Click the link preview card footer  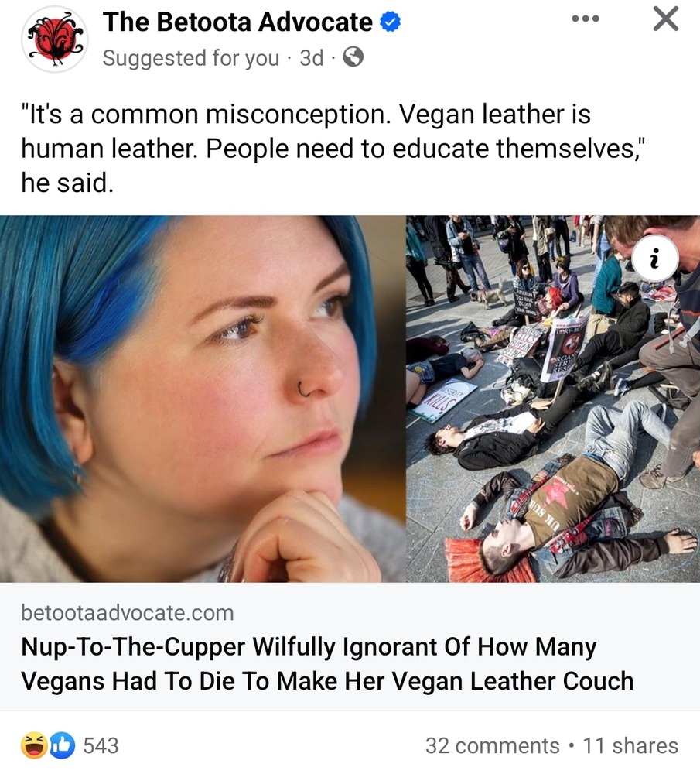pyautogui.click(x=350, y=646)
